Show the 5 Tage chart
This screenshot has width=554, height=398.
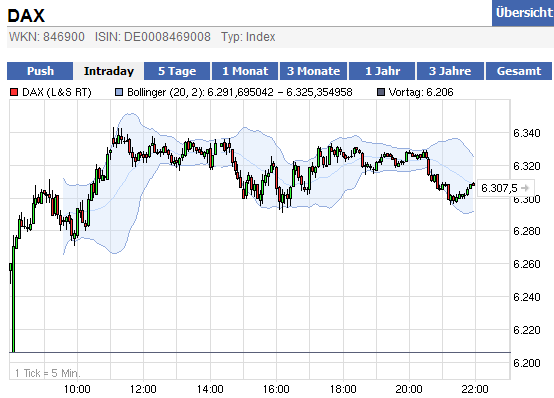point(177,71)
